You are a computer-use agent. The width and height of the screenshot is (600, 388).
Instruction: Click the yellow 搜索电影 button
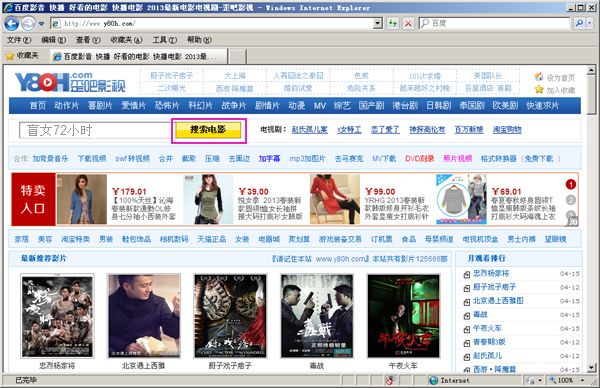208,130
